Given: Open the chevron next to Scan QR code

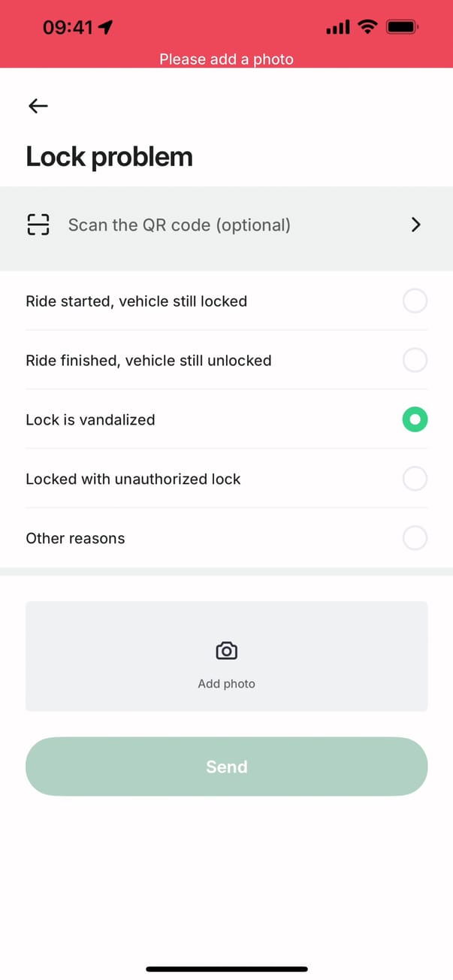Looking at the screenshot, I should pos(416,225).
